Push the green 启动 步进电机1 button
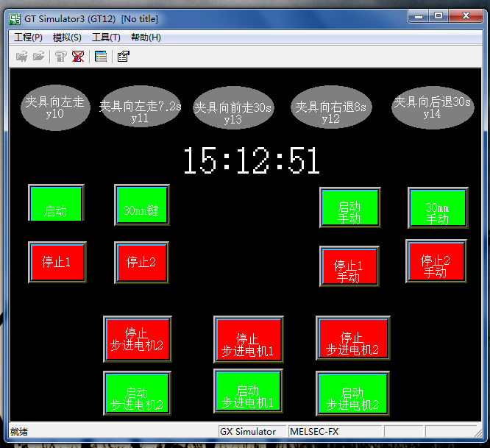This screenshot has width=490, height=448. pos(249,391)
